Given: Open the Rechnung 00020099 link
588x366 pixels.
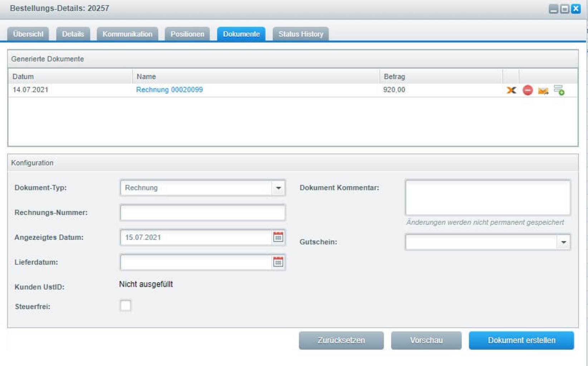Looking at the screenshot, I should point(169,90).
